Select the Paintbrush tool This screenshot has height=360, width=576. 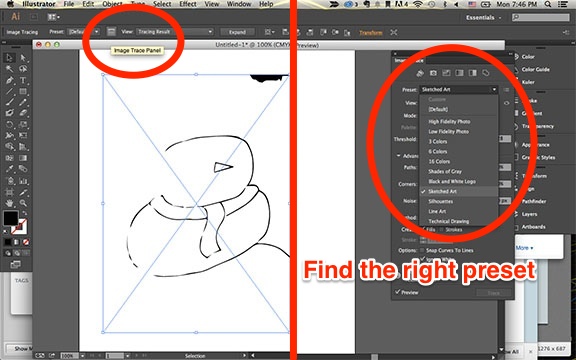tap(9, 102)
